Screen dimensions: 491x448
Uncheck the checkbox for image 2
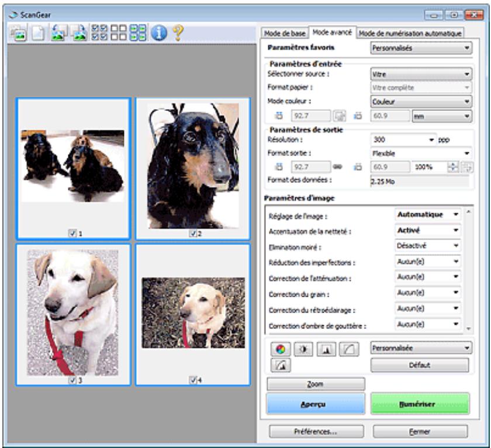click(x=192, y=234)
